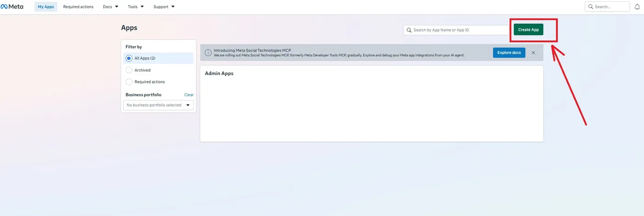
Task: Clear the business portfolio filter
Action: click(x=189, y=95)
